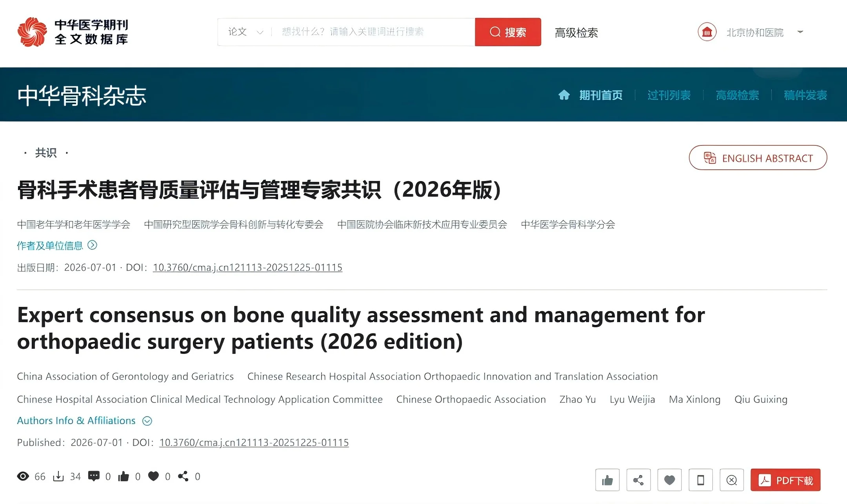The width and height of the screenshot is (847, 504).
Task: Select author Lyu Weijia
Action: tap(632, 399)
